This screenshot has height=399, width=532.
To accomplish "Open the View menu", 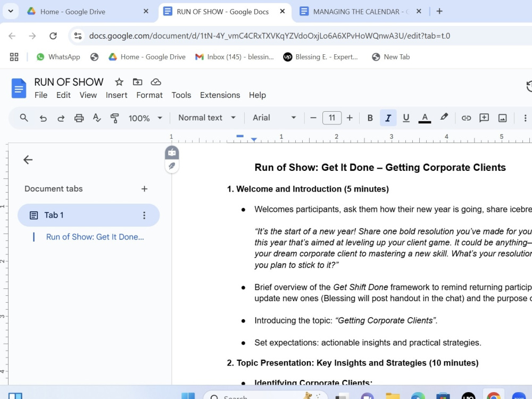I will (x=88, y=95).
